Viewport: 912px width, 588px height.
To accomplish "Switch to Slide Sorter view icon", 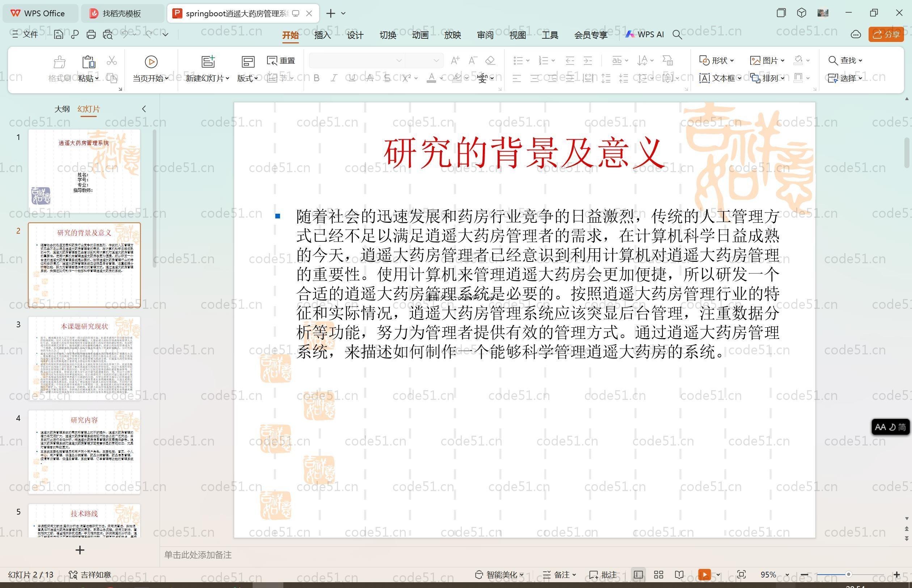I will [659, 575].
